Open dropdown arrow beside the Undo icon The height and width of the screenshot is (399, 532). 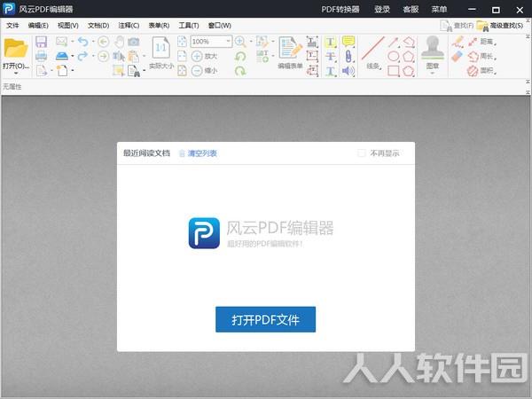(x=93, y=42)
